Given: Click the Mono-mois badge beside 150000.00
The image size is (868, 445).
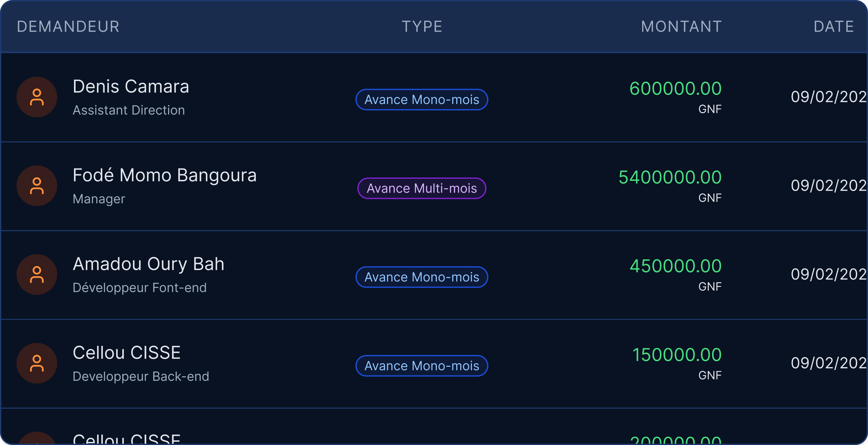Looking at the screenshot, I should (x=422, y=366).
